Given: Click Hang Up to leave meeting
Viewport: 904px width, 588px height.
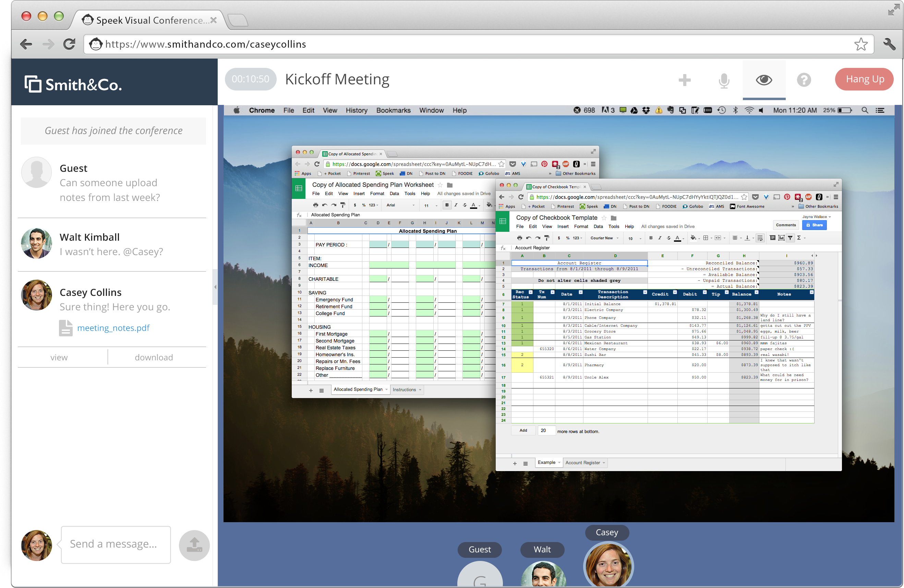Looking at the screenshot, I should (x=865, y=79).
